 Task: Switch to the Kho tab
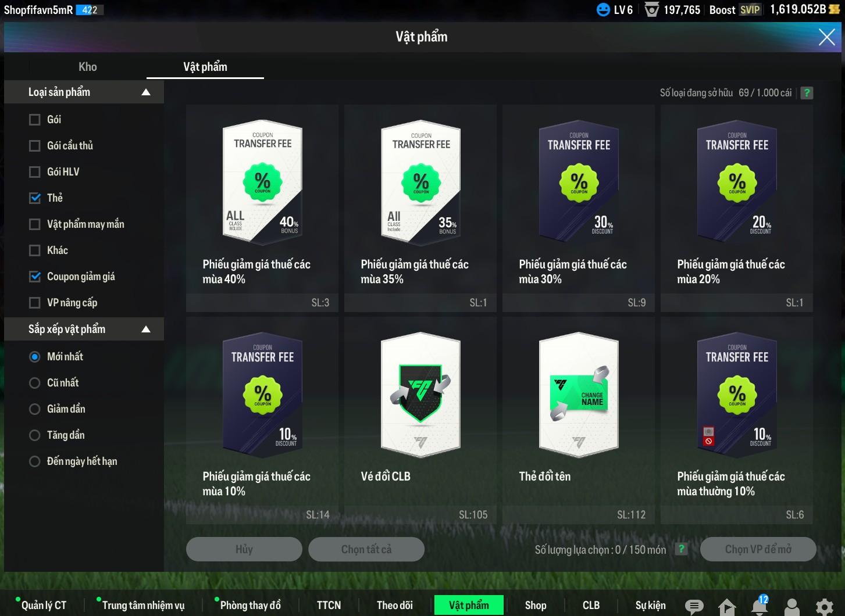coord(88,67)
